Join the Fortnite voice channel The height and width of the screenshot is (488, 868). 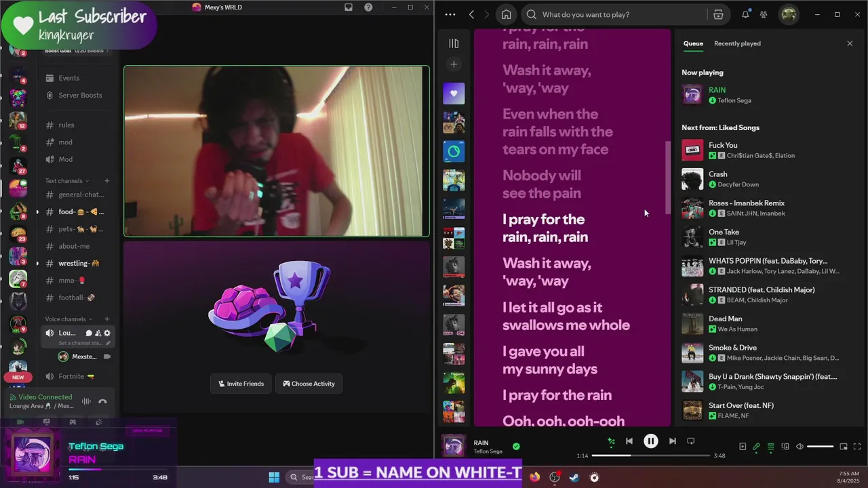79,376
